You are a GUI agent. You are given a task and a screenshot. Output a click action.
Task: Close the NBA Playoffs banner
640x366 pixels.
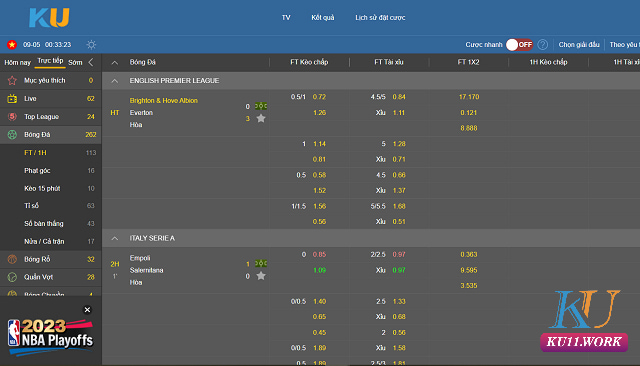point(87,310)
